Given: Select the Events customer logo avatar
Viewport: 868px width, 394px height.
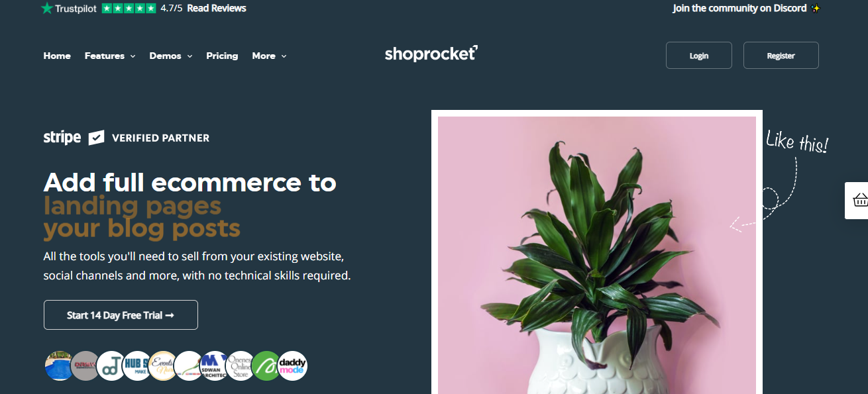Looking at the screenshot, I should [163, 366].
